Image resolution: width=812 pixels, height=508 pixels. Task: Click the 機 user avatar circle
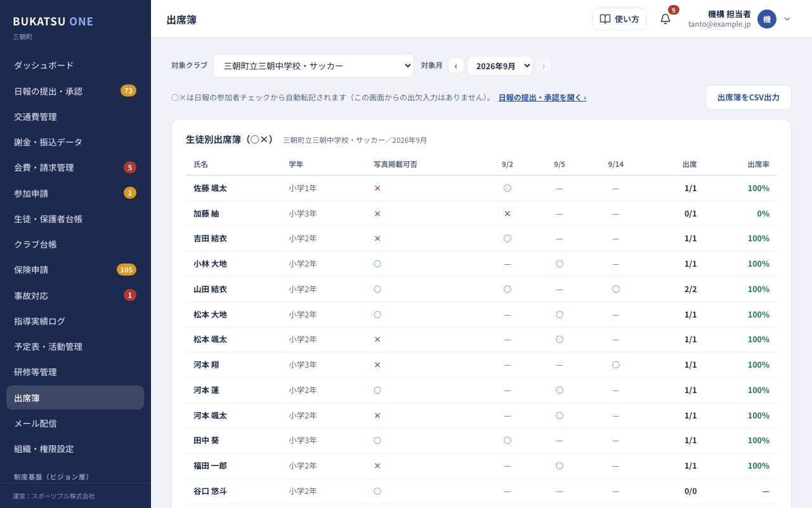(767, 19)
